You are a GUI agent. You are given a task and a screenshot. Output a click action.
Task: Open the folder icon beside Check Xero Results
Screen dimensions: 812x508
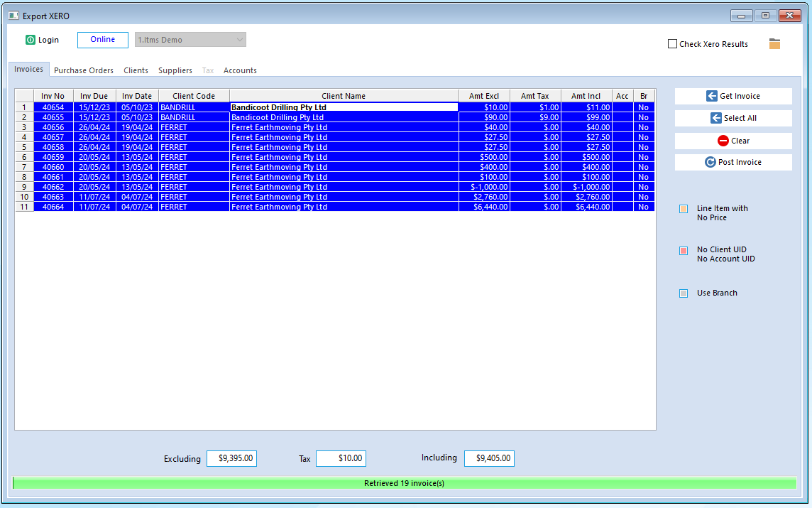(x=774, y=44)
